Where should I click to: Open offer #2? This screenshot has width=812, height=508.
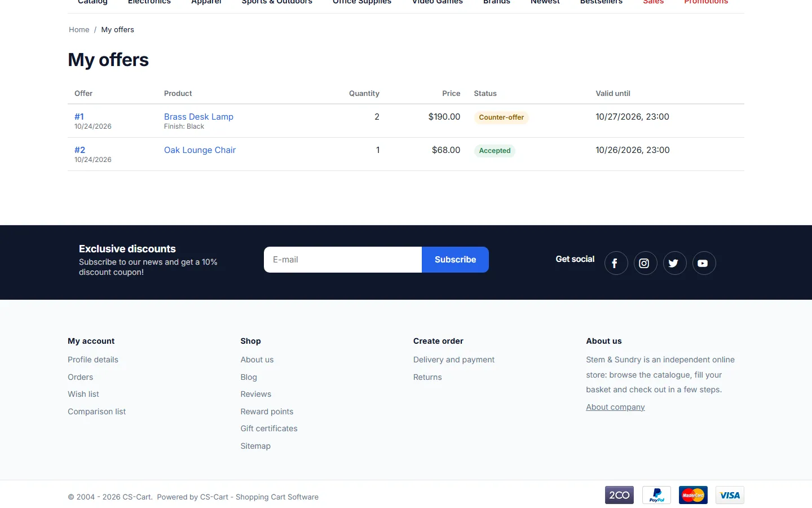(80, 150)
